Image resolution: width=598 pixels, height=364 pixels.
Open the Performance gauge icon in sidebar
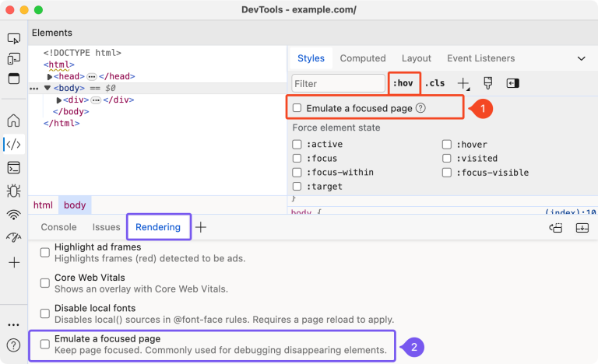click(13, 238)
